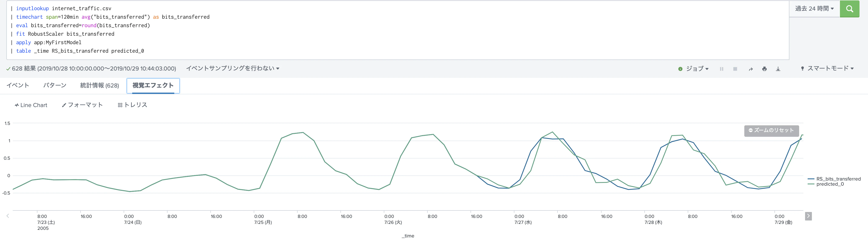
Task: Switch to the 統計情報 (628) tab
Action: point(99,85)
